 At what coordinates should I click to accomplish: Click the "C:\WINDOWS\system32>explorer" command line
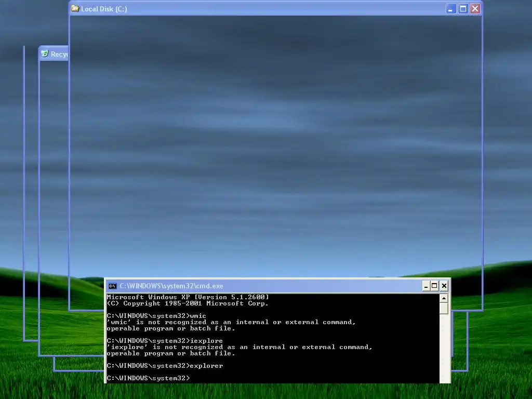click(165, 366)
